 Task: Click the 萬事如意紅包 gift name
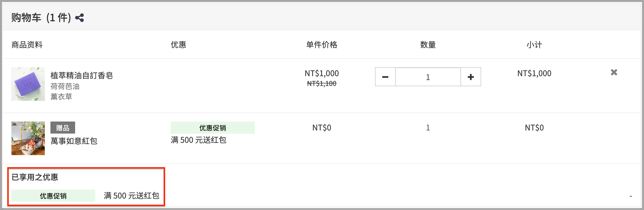click(74, 141)
